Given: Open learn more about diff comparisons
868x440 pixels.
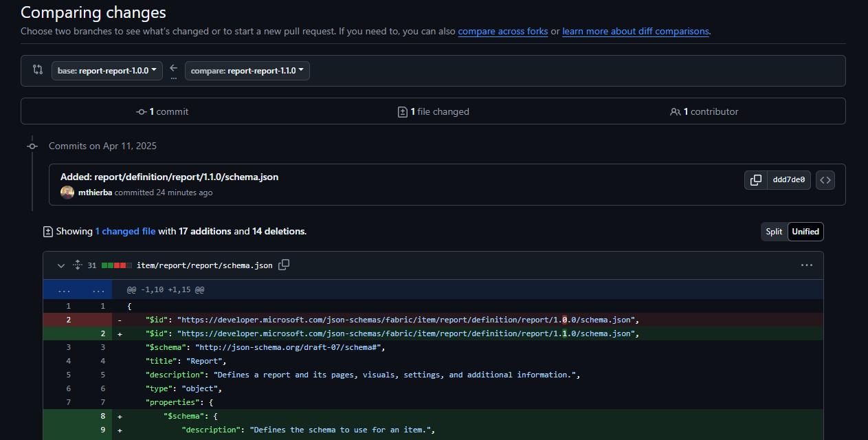Looking at the screenshot, I should click(635, 31).
